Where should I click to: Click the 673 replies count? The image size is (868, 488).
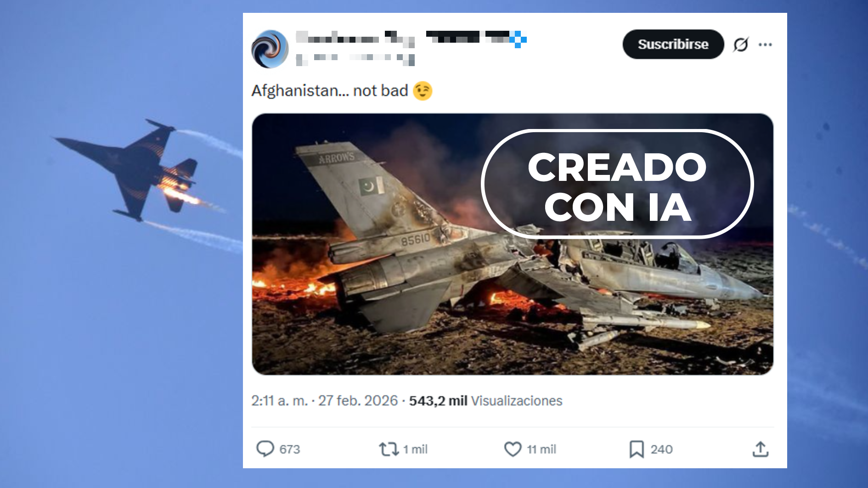(290, 449)
